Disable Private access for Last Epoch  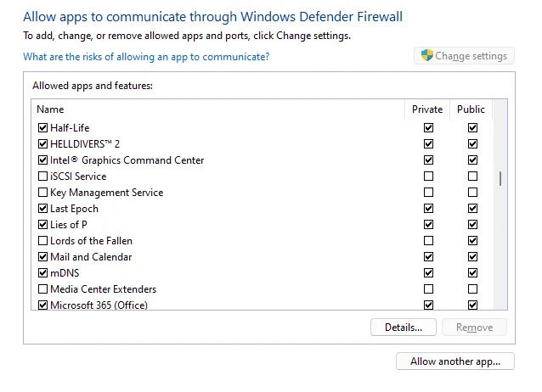tap(428, 209)
